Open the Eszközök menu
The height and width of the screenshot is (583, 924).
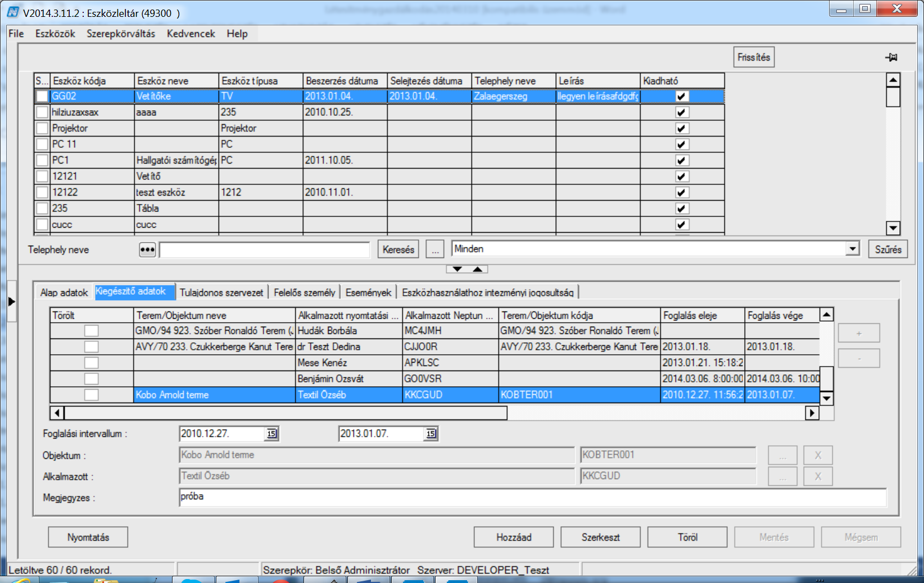coord(55,34)
